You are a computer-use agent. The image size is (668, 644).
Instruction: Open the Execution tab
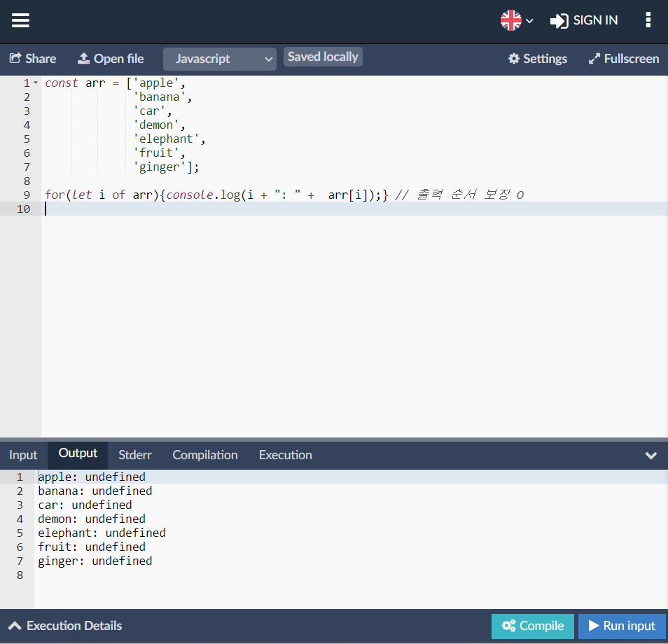pyautogui.click(x=286, y=455)
